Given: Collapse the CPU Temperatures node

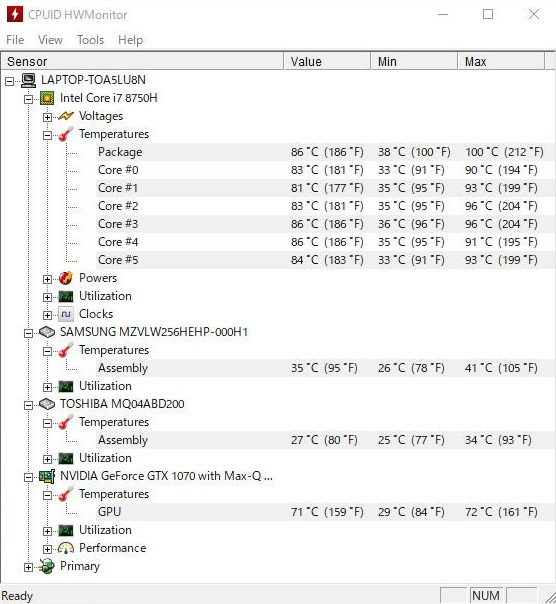Looking at the screenshot, I should (47, 135).
